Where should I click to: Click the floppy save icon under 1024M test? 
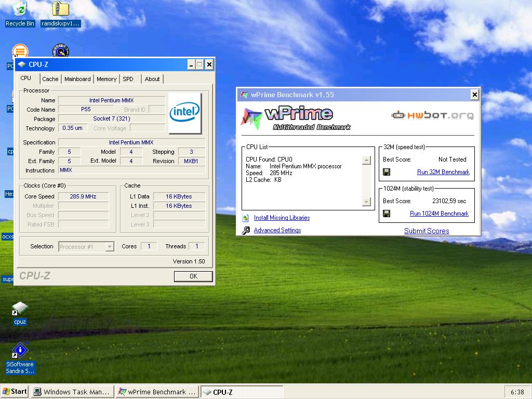387,214
